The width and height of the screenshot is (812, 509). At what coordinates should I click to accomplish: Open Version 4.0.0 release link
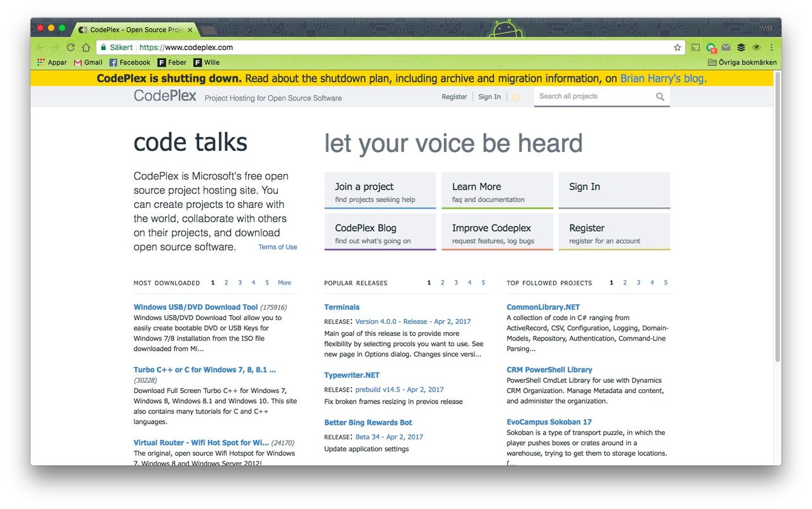pyautogui.click(x=413, y=321)
